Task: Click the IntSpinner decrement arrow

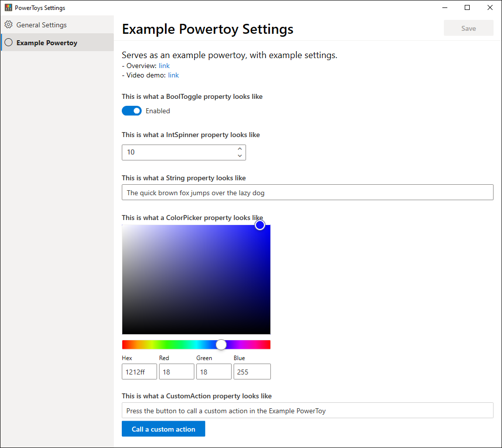Action: [x=240, y=156]
